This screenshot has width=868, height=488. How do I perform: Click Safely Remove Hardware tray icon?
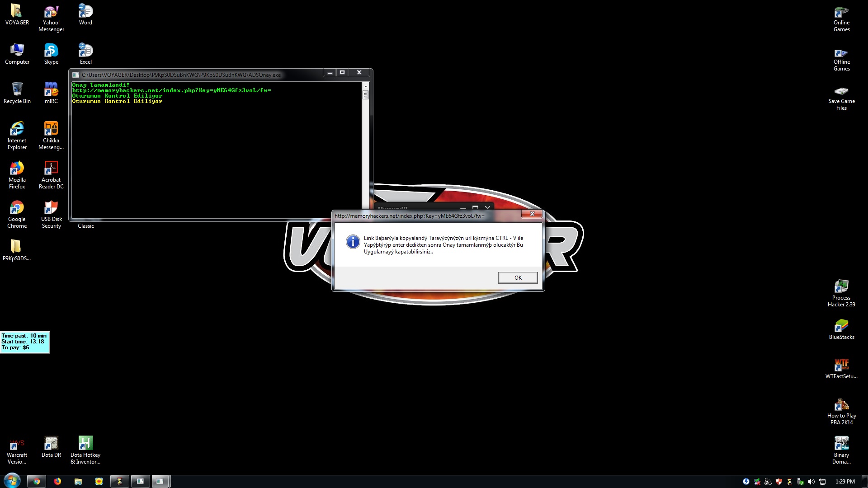tap(800, 482)
